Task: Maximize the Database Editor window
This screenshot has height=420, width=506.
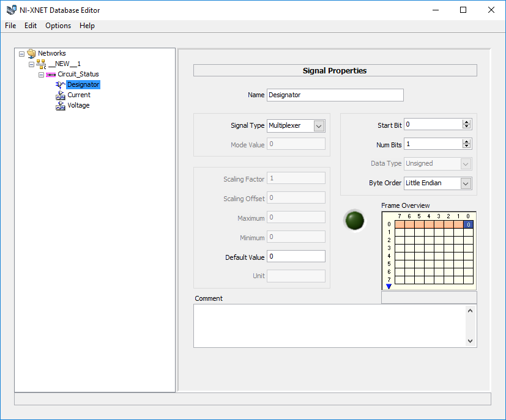Action: click(463, 10)
